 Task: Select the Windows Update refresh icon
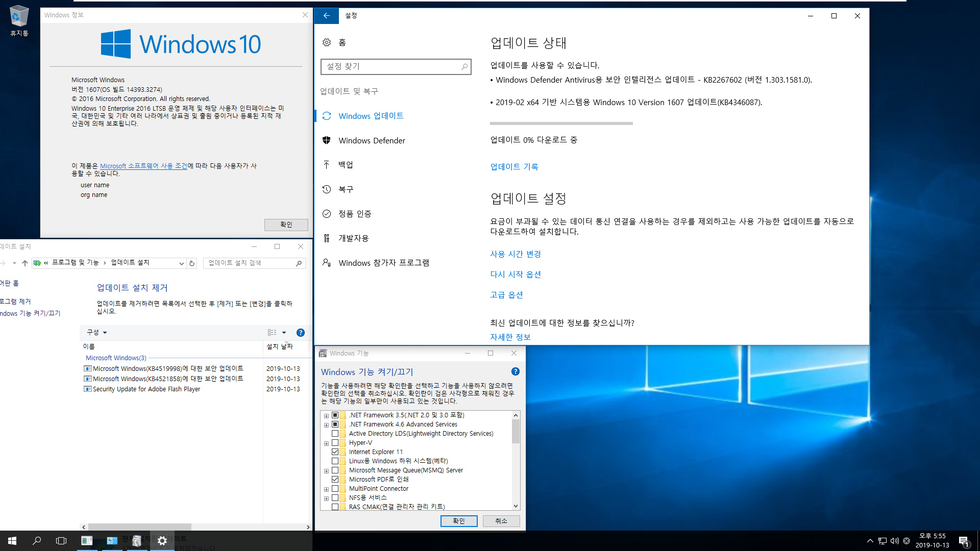pos(327,116)
